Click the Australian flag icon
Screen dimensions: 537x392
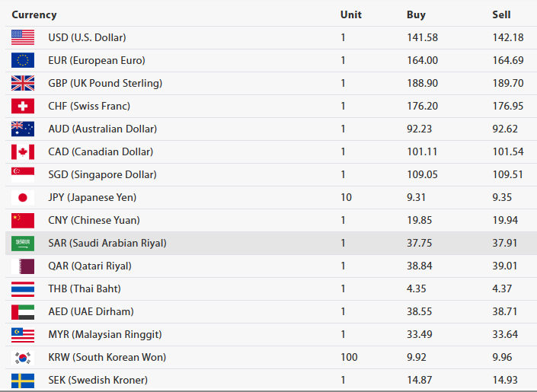[x=23, y=129]
